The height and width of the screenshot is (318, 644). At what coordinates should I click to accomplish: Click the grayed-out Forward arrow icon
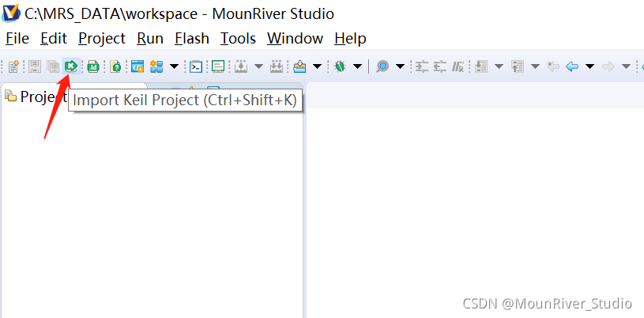pyautogui.click(x=608, y=66)
